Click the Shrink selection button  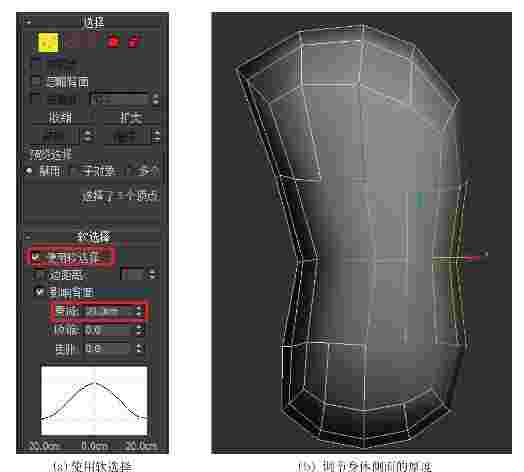(x=60, y=118)
